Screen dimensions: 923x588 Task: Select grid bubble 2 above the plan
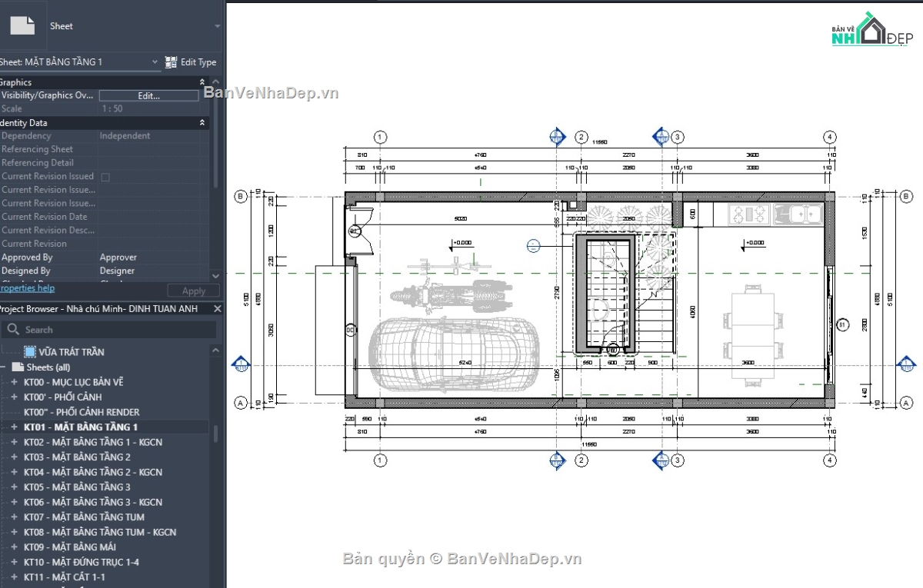pos(581,138)
